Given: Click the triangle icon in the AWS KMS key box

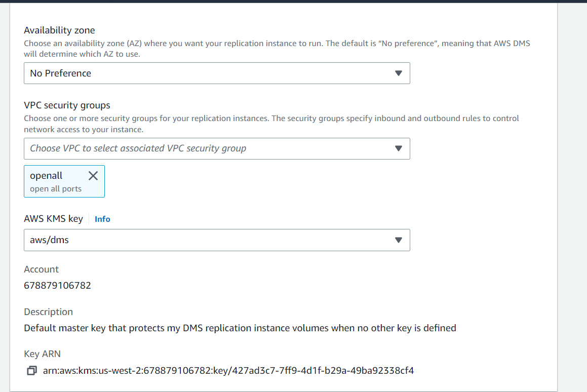Looking at the screenshot, I should coord(399,240).
